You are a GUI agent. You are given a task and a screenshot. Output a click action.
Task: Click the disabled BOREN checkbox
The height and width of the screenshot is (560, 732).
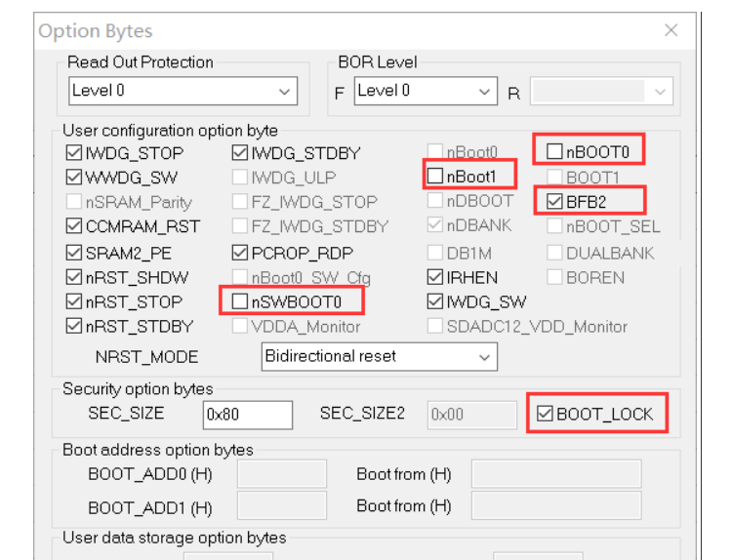554,277
